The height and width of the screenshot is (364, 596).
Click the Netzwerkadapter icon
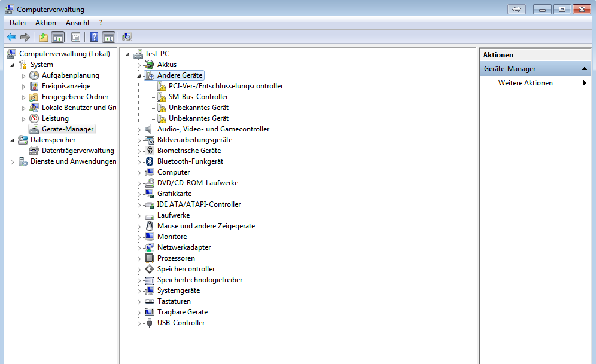click(150, 247)
